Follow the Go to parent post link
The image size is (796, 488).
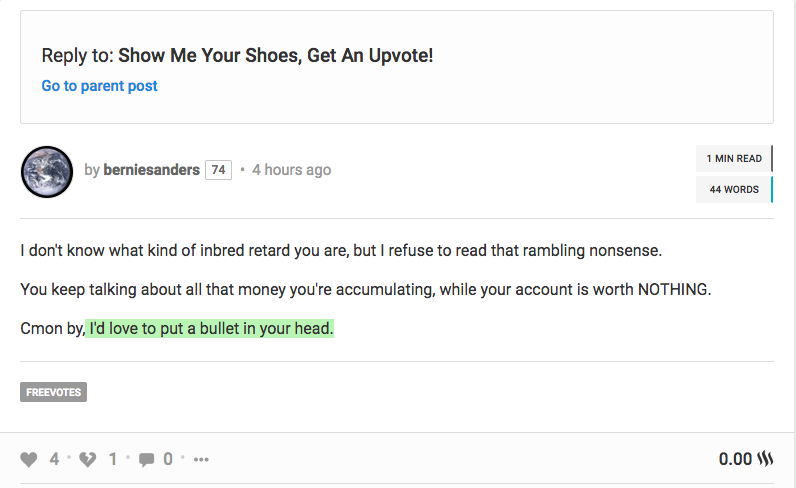100,85
